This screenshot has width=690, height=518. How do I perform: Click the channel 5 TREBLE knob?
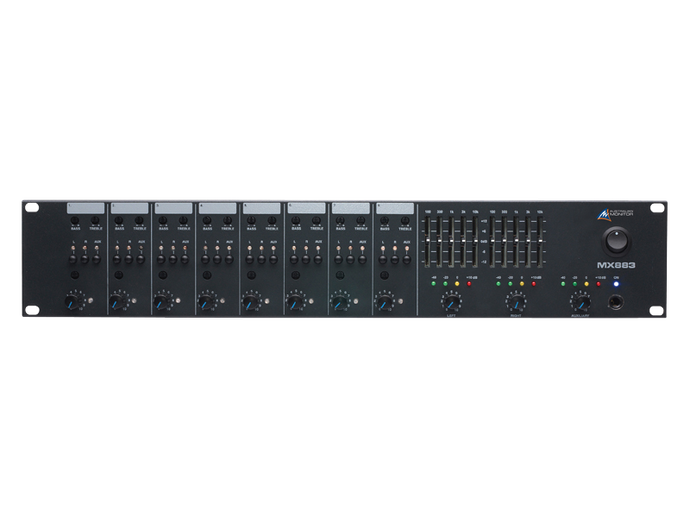[272, 220]
